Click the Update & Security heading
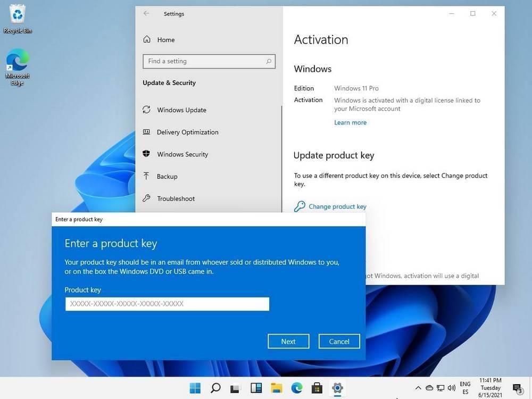This screenshot has width=532, height=399. (x=169, y=83)
